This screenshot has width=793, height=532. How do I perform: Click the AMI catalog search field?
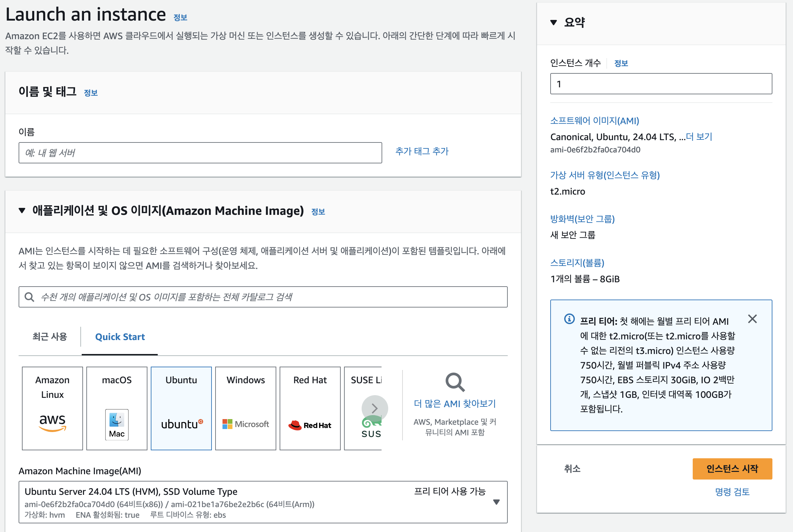263,297
